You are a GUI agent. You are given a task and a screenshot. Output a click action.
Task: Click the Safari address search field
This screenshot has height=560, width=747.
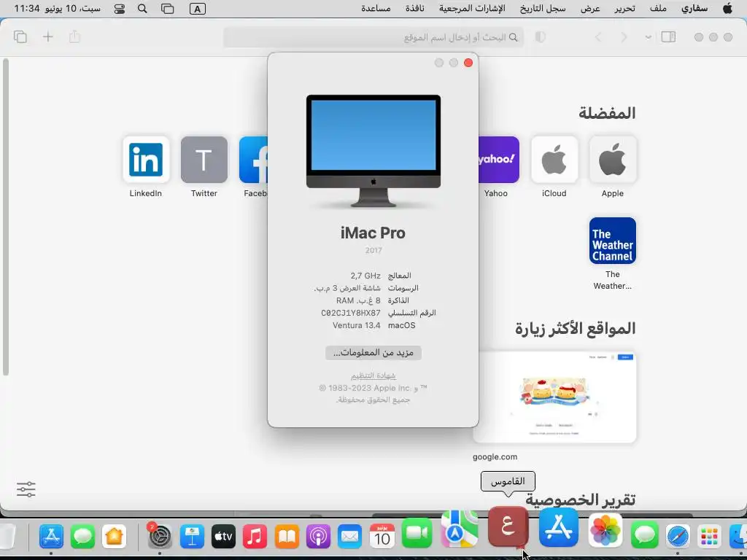pos(373,37)
